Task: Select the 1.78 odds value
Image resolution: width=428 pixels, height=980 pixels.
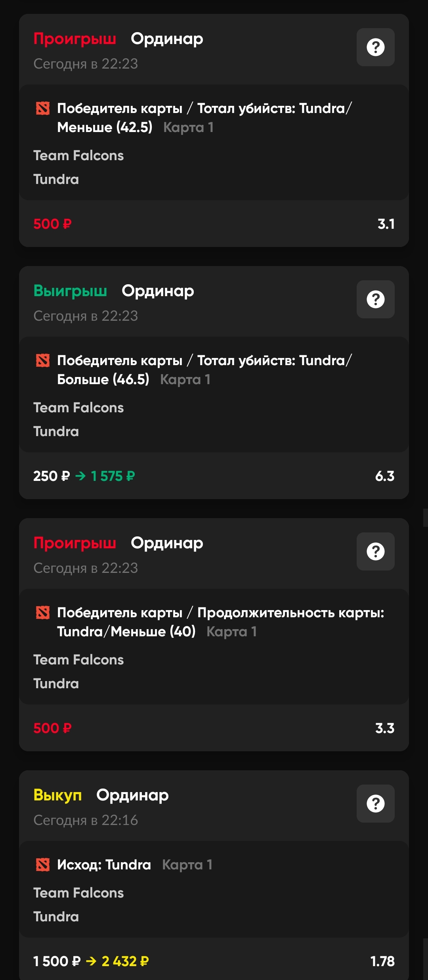Action: (x=382, y=961)
